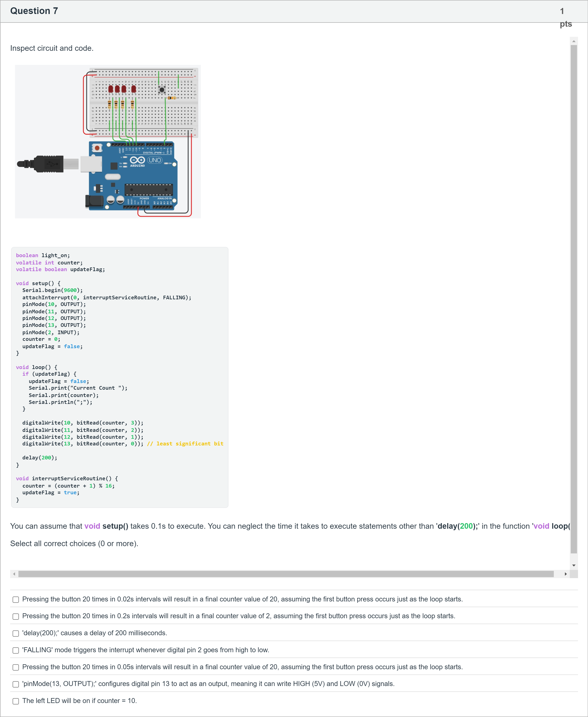Click the Arduino reset button in image

97,148
